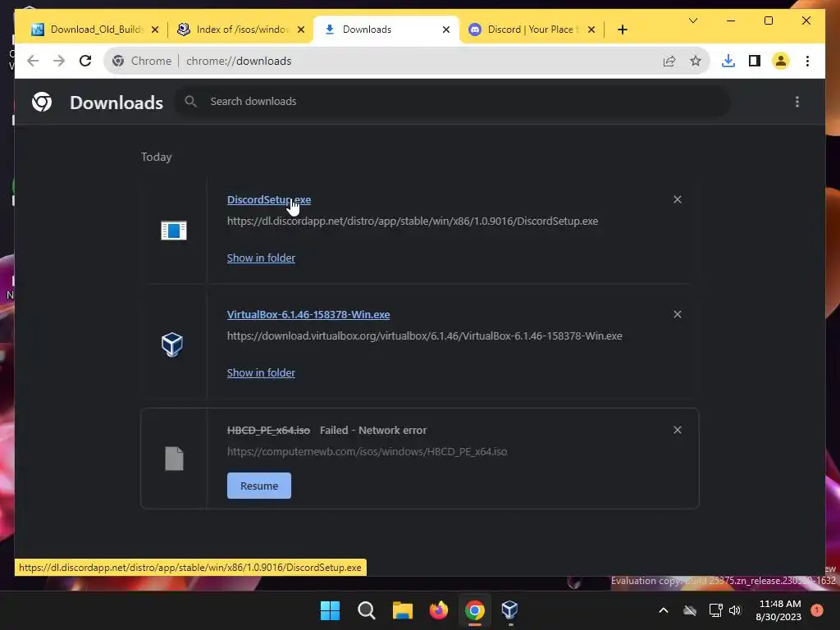Go forward using the forward arrow
The width and height of the screenshot is (840, 630).
(59, 61)
